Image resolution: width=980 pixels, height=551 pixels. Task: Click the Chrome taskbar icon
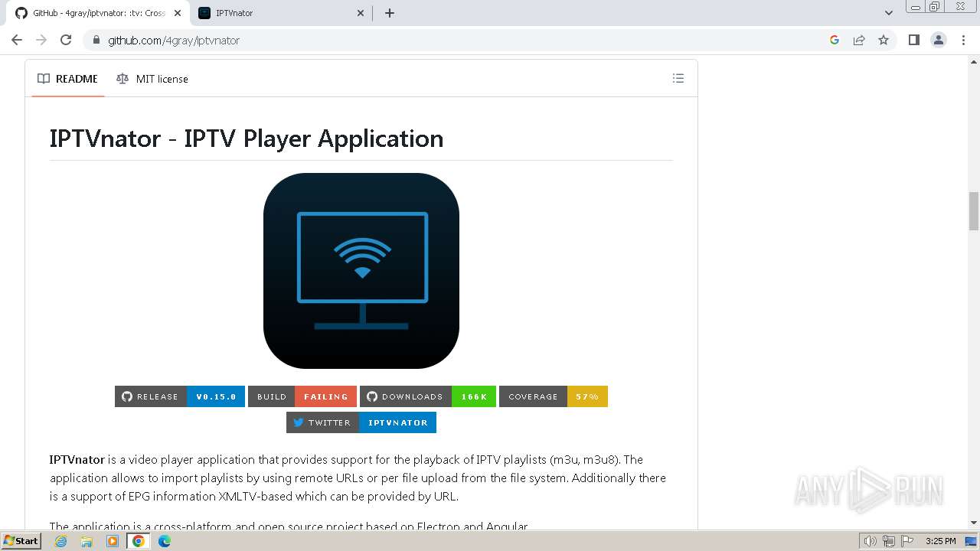click(139, 541)
